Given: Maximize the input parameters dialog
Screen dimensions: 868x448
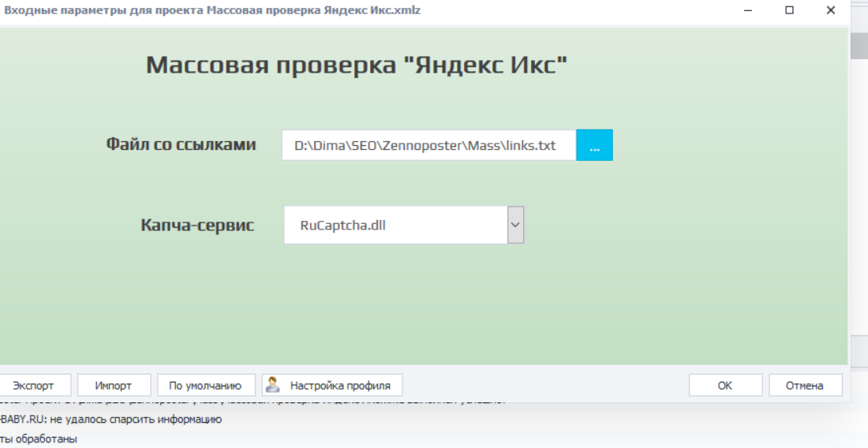Looking at the screenshot, I should (x=789, y=10).
